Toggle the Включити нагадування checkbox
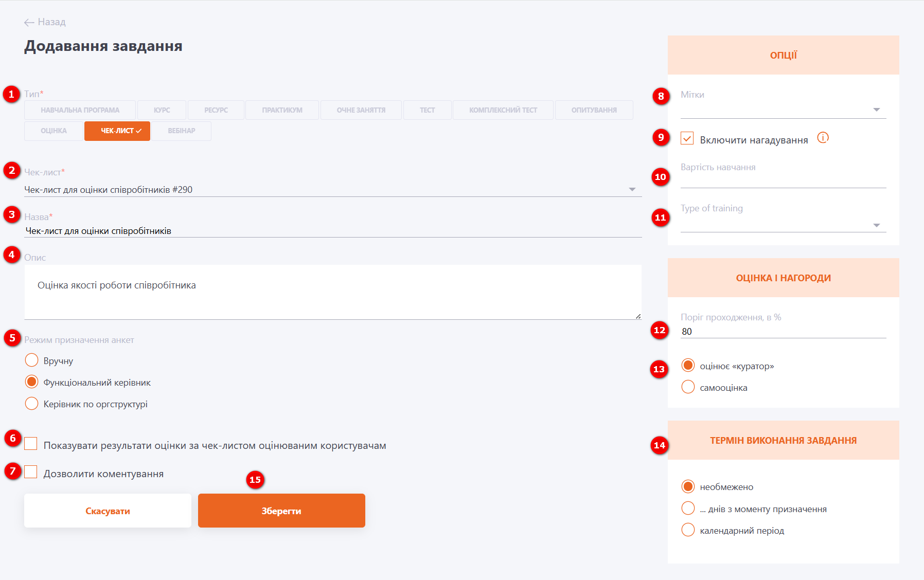 pyautogui.click(x=687, y=138)
